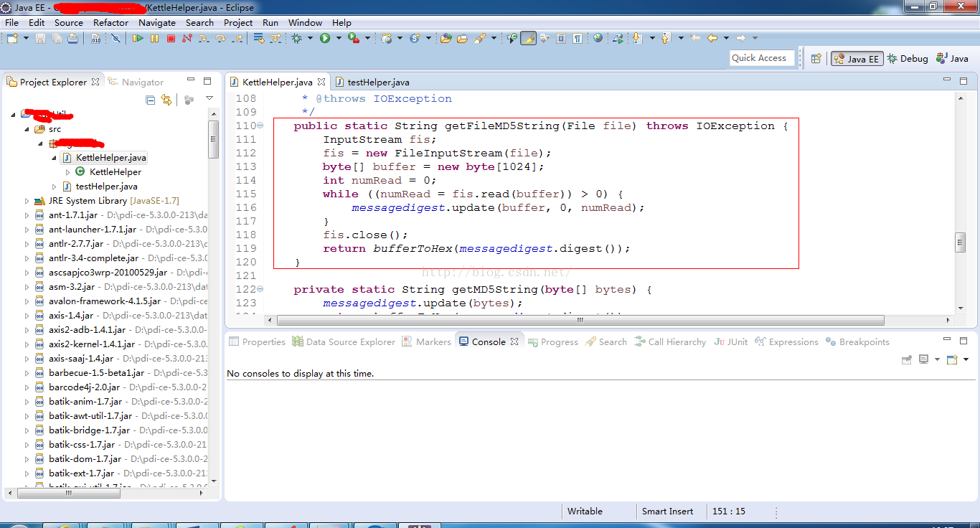Click the Step Return icon
The width and height of the screenshot is (980, 528).
237,38
